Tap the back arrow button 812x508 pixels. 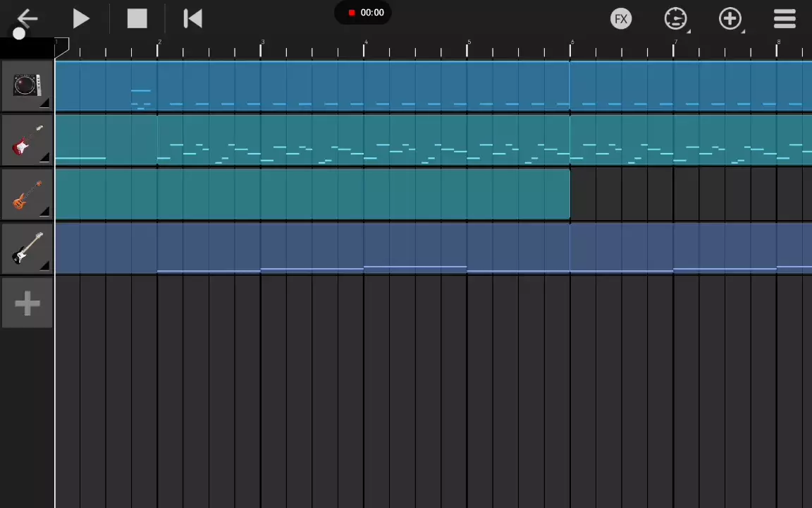coord(27,18)
